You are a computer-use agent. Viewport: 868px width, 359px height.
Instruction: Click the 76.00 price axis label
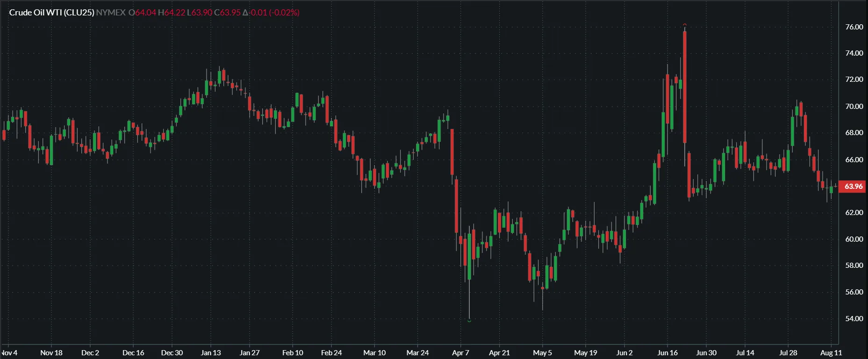854,27
